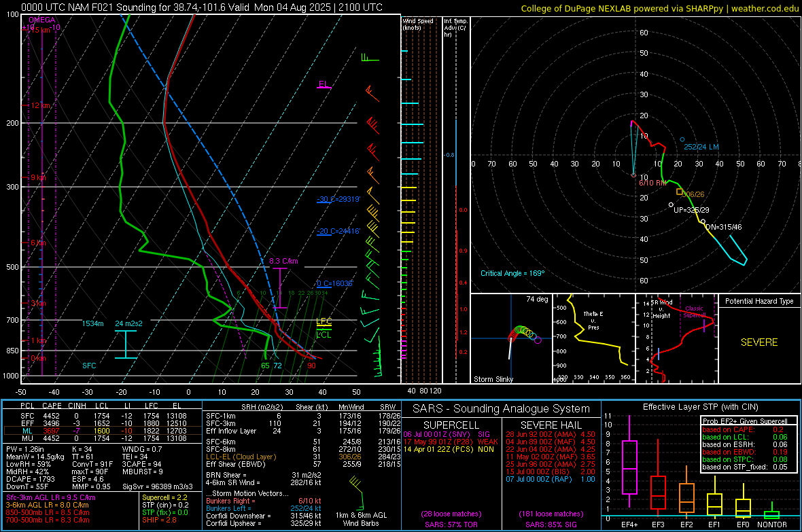Viewport: 802px width, 532px height.
Task: Click the 0 C=16036' freezing level label
Action: 335,283
